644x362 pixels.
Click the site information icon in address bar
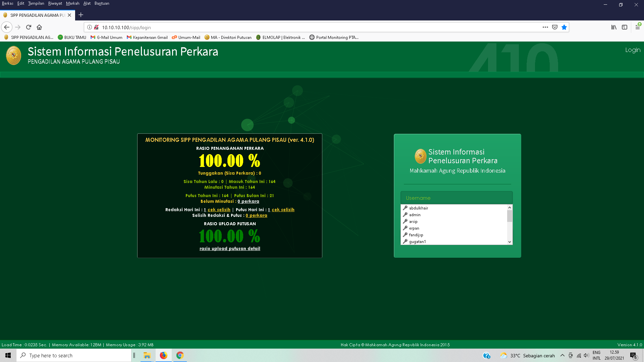pos(90,27)
